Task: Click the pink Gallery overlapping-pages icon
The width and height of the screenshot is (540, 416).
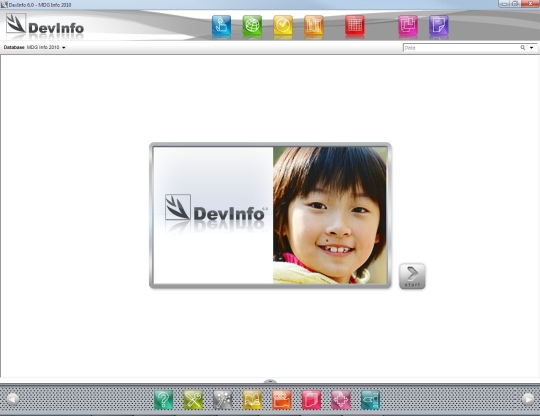Action: (408, 25)
